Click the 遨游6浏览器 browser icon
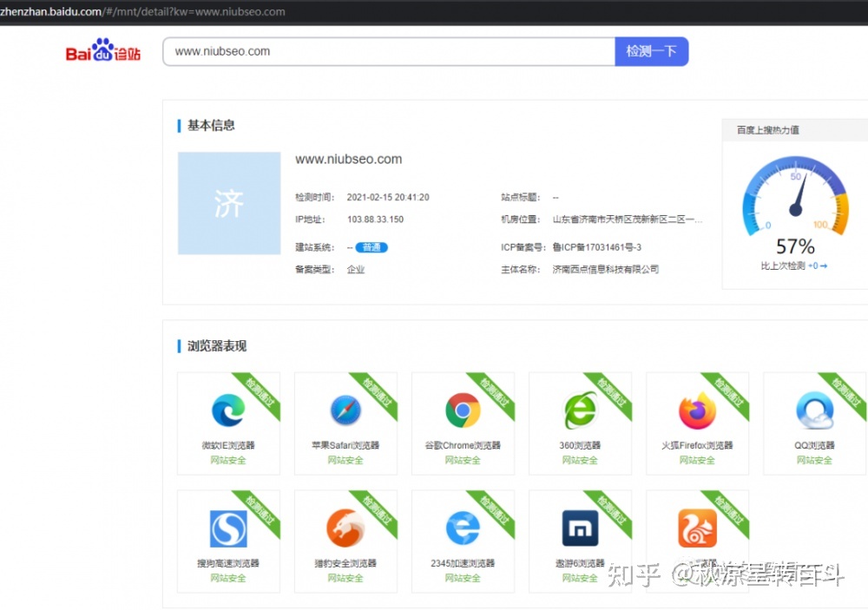Screen dimensions: 868x610 point(580,528)
